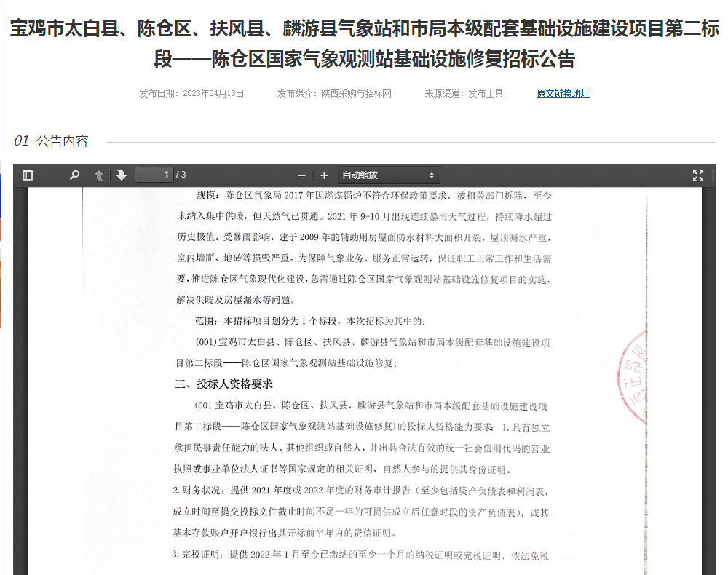This screenshot has width=728, height=575.
Task: Click the line starting 规模: 陈仓区气象局
Action: click(373, 195)
